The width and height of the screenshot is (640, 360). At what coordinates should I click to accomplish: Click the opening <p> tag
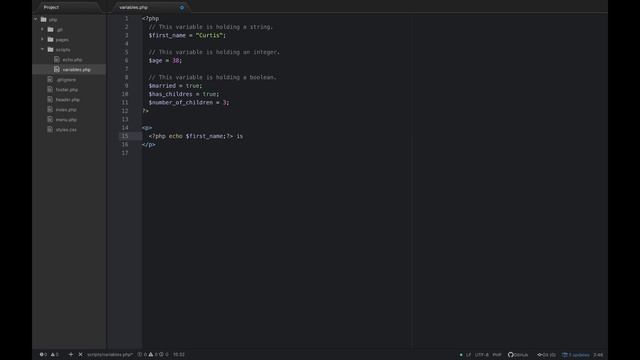click(x=147, y=128)
